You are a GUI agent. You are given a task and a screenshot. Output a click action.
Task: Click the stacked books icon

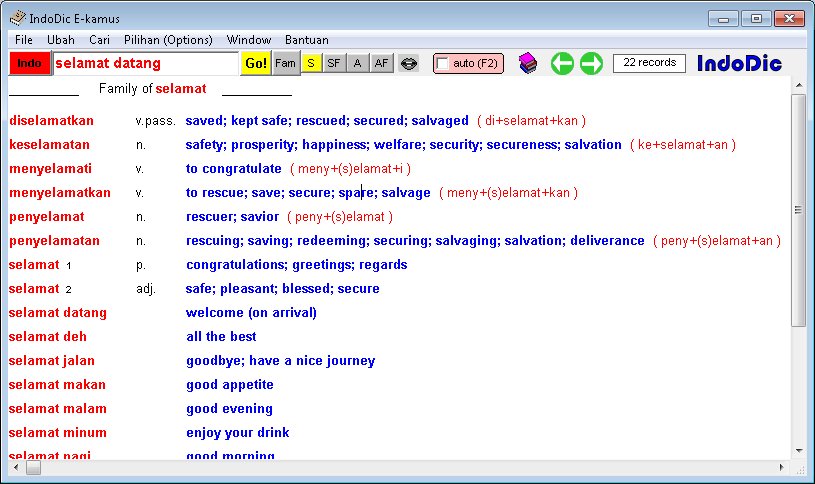pyautogui.click(x=528, y=63)
